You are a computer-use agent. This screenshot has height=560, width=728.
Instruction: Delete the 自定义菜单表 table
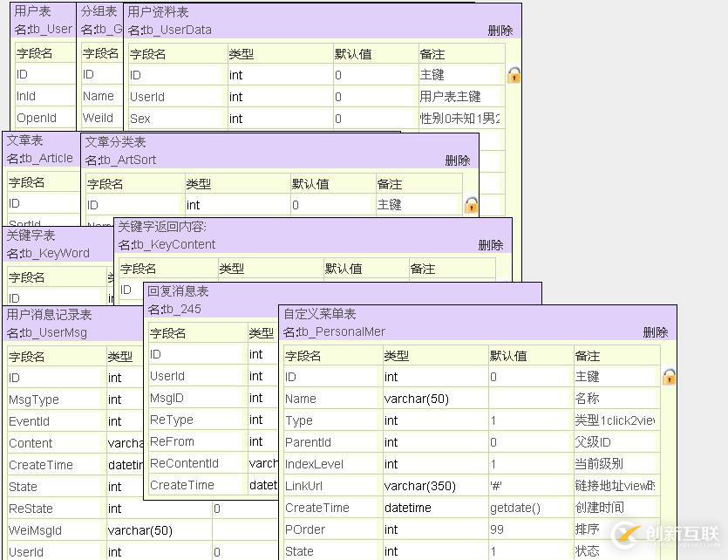click(x=655, y=332)
